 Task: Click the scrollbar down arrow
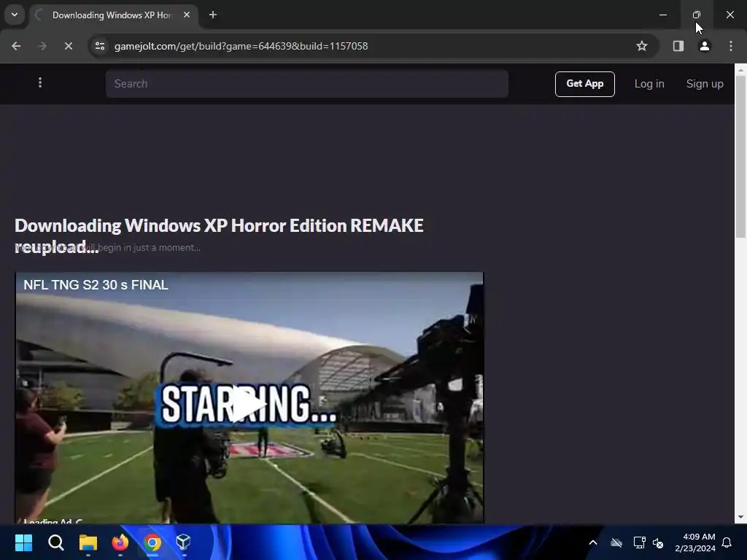tap(740, 517)
